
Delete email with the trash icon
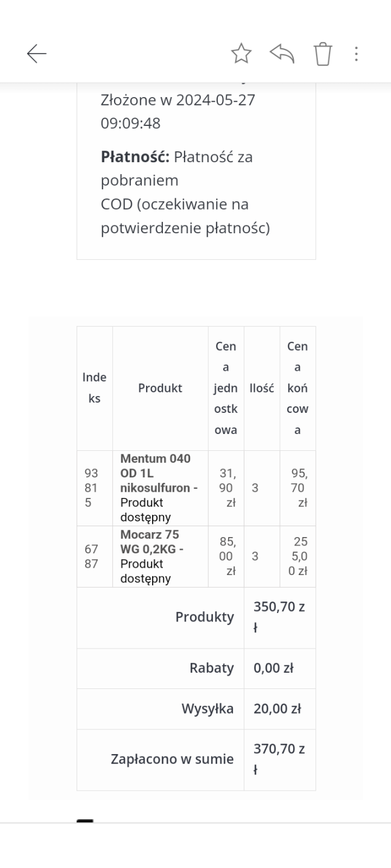point(323,55)
